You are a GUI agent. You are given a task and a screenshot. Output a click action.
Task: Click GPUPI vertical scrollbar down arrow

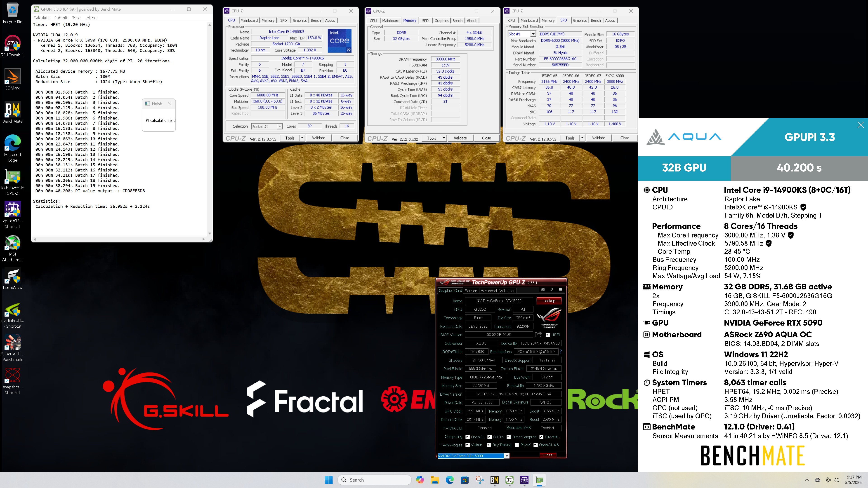click(210, 233)
